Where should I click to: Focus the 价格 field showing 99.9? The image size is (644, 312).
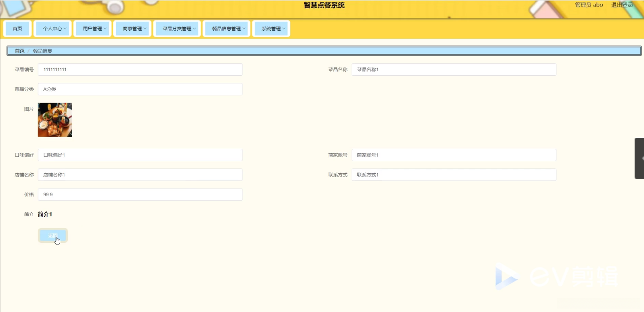coord(140,195)
